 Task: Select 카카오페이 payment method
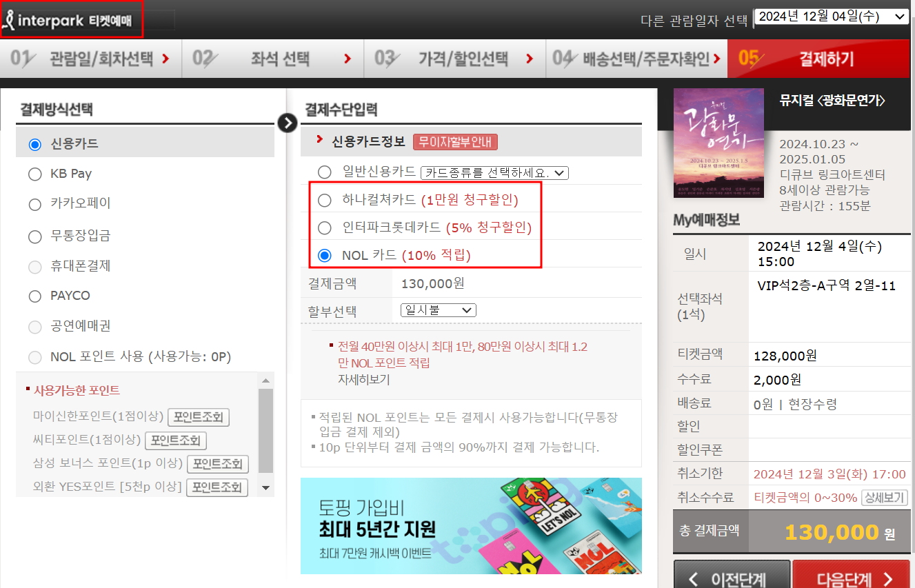click(x=35, y=204)
